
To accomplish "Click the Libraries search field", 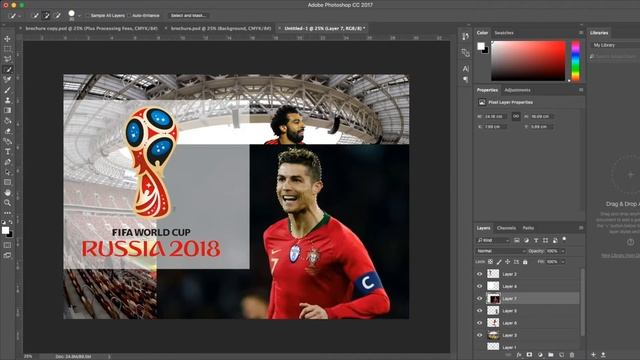I will 616,56.
